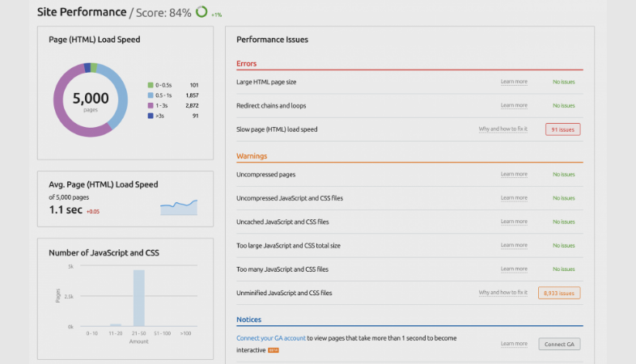Open 'Learn more' beside the Connect GA notice

514,344
